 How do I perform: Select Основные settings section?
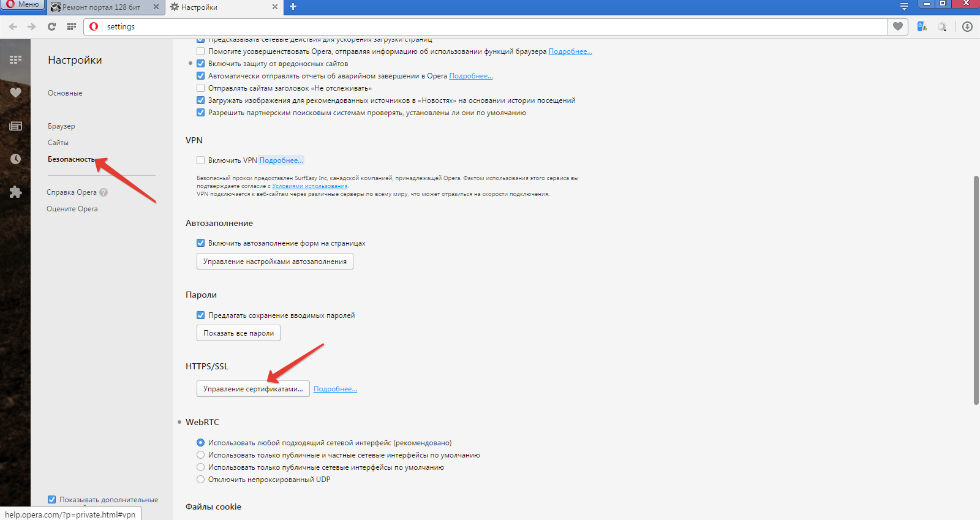click(65, 93)
